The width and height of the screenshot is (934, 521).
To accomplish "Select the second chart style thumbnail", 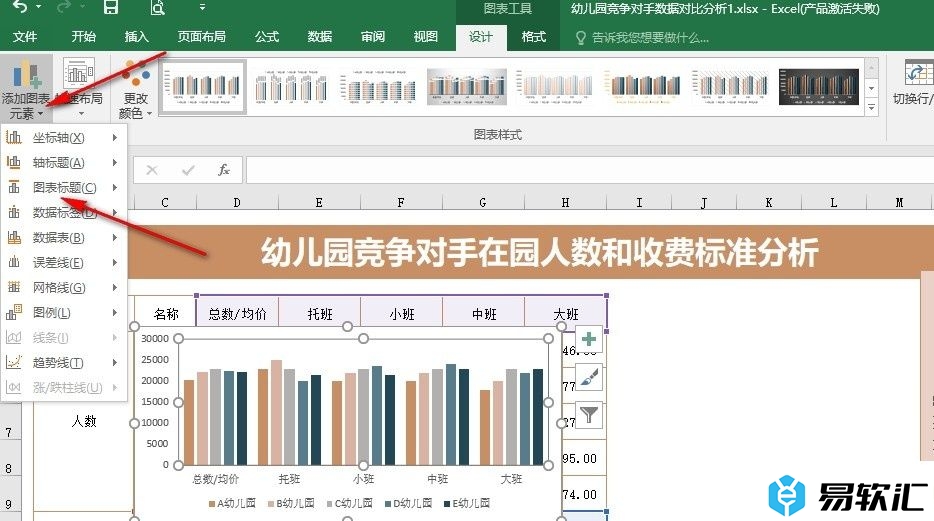I will 290,86.
